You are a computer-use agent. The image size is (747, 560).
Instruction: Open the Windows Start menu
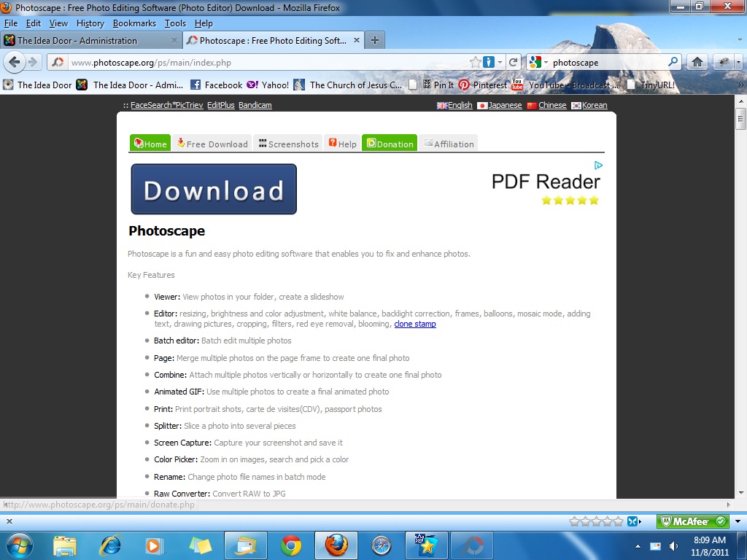pyautogui.click(x=20, y=545)
